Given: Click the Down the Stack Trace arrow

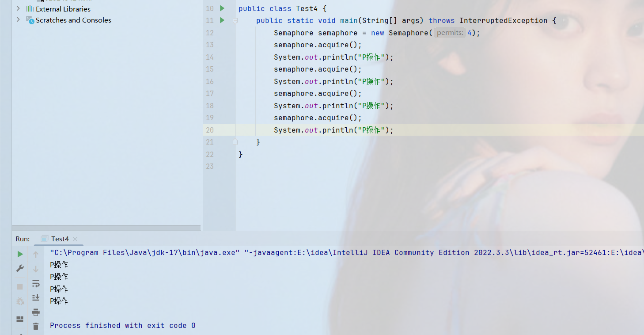Looking at the screenshot, I should [36, 269].
